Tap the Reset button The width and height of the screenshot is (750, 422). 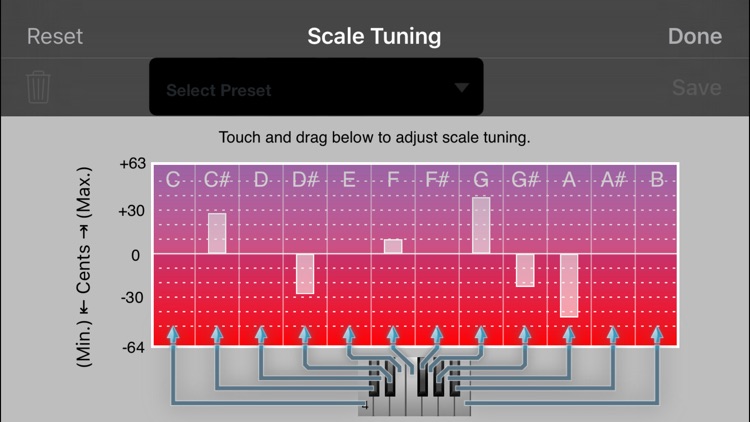coord(55,36)
